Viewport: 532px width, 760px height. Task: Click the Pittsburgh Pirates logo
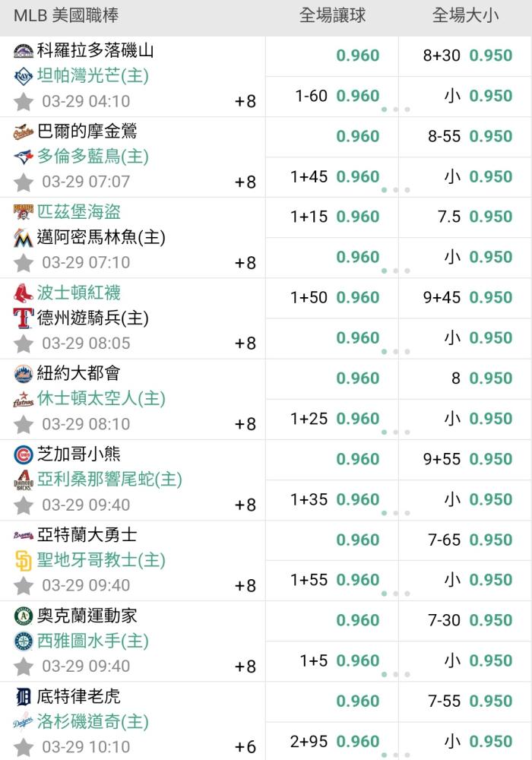(24, 212)
